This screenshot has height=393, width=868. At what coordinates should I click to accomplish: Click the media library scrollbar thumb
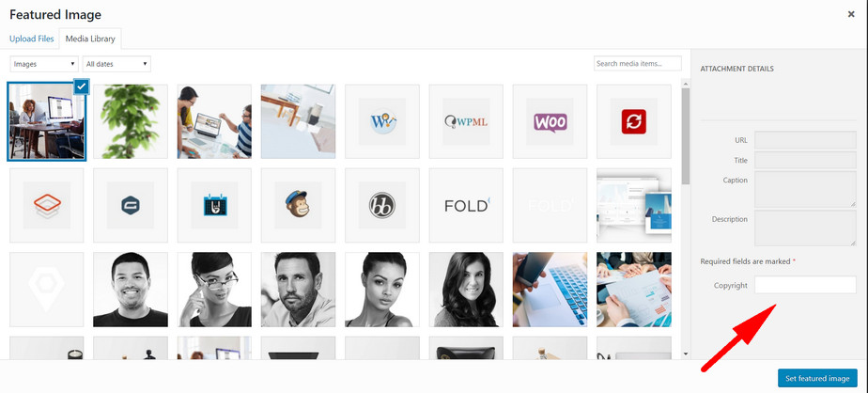(x=686, y=135)
